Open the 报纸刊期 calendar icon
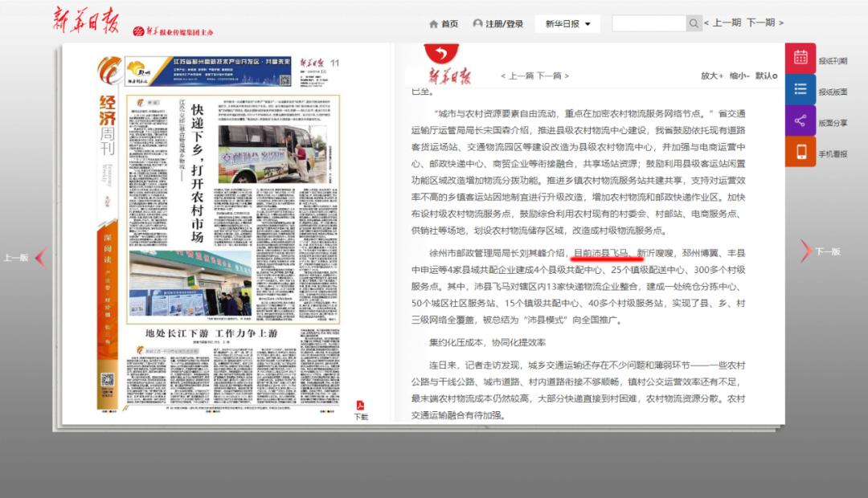The image size is (868, 498). (800, 58)
